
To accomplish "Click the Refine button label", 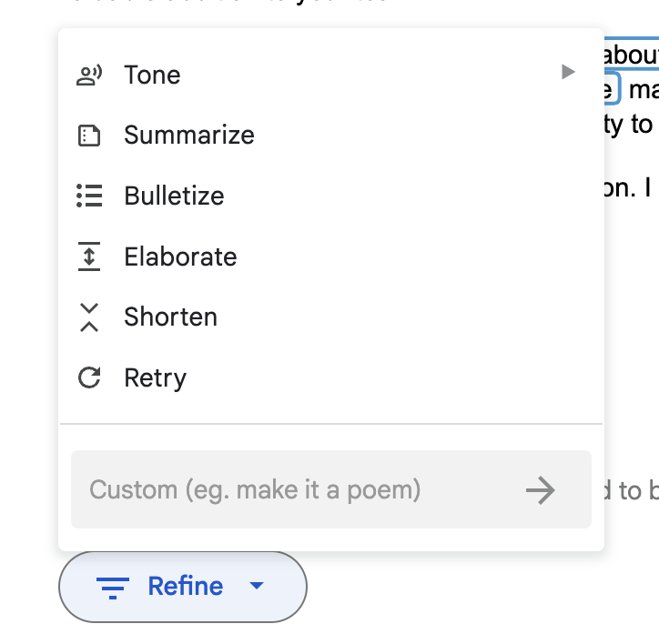I will pos(186,586).
